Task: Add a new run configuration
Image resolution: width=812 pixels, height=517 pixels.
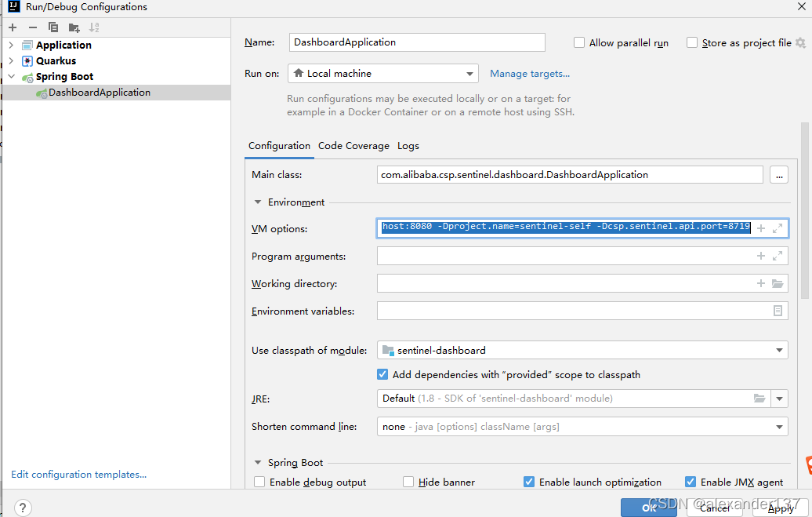Action: tap(13, 27)
